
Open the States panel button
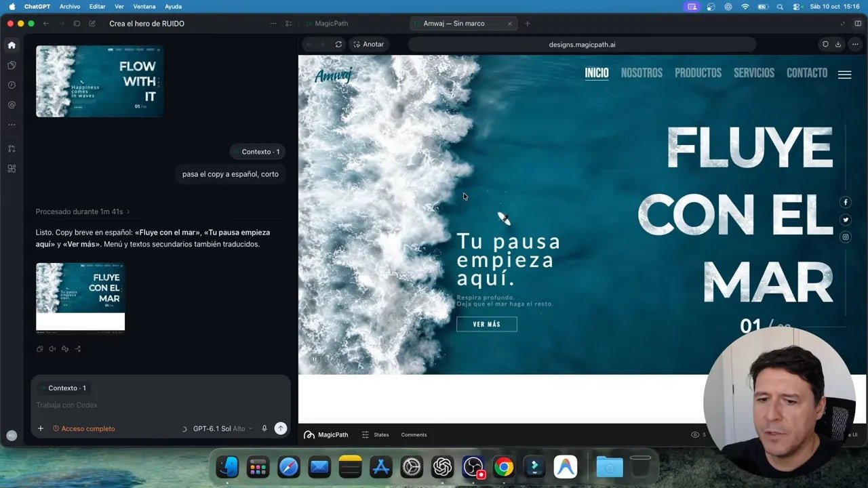(x=375, y=435)
